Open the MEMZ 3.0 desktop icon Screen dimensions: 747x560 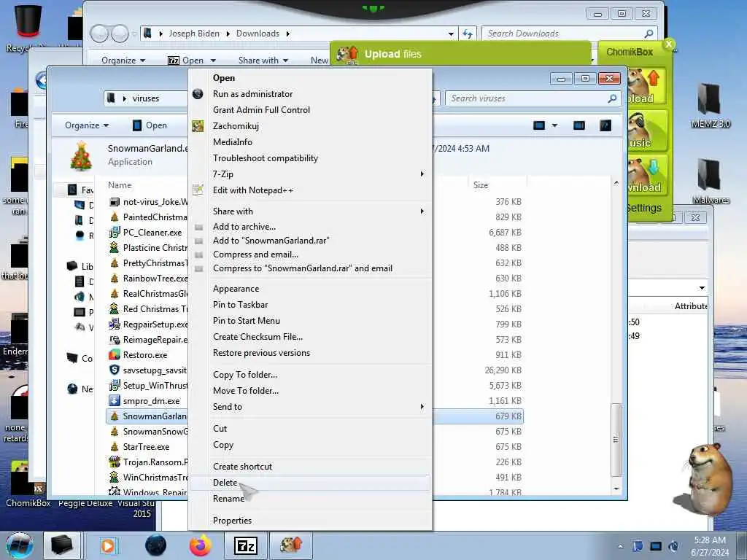(x=710, y=106)
